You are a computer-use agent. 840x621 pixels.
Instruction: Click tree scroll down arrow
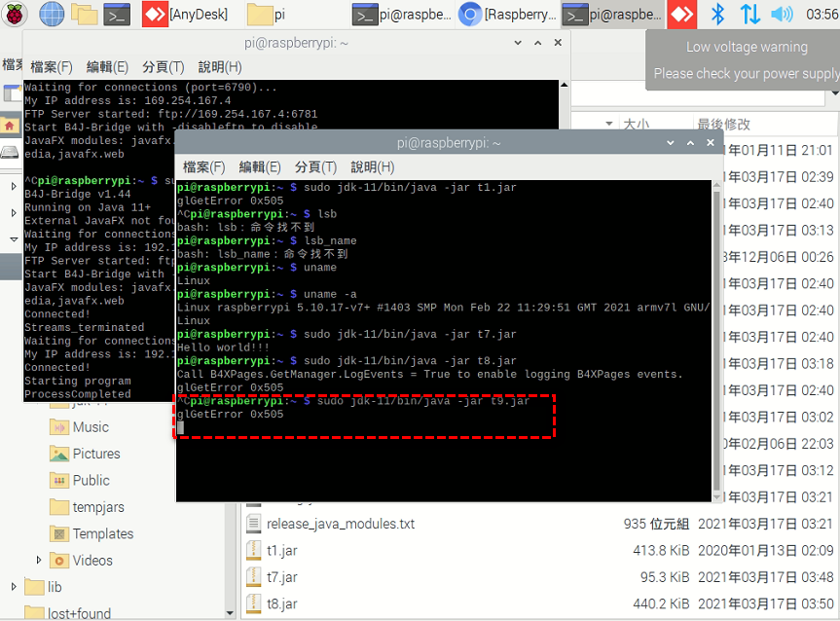tap(230, 613)
